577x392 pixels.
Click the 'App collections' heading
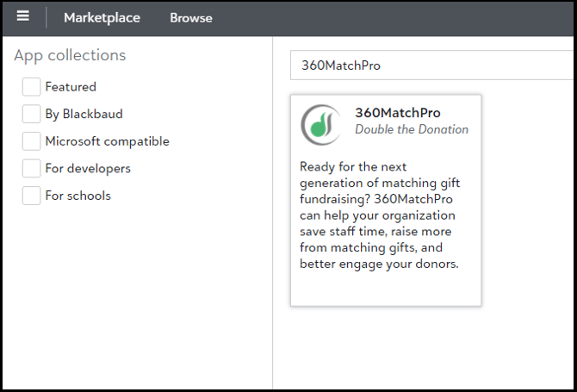70,55
